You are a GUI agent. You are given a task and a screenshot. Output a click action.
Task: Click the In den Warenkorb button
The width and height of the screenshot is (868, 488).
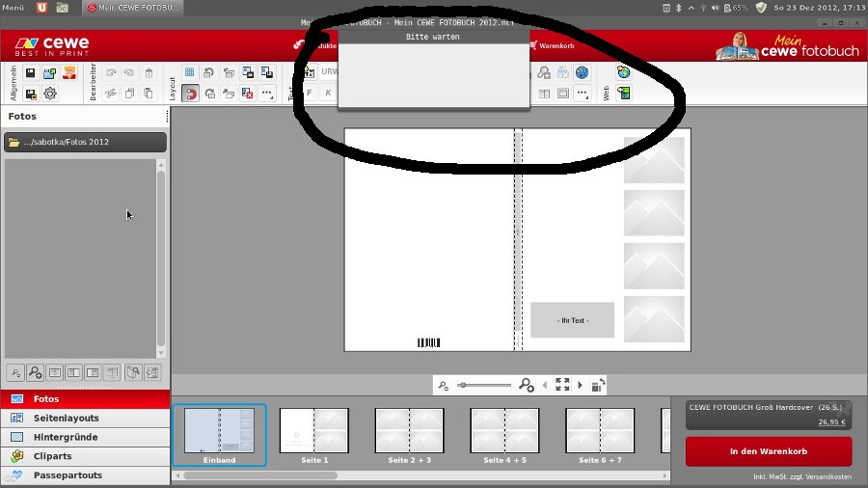[769, 451]
